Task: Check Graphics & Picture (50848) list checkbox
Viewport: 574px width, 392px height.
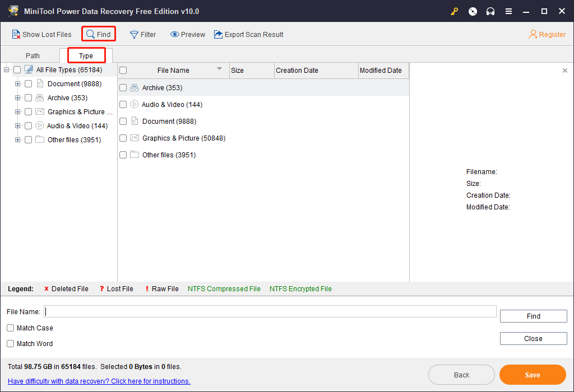Action: (x=123, y=138)
